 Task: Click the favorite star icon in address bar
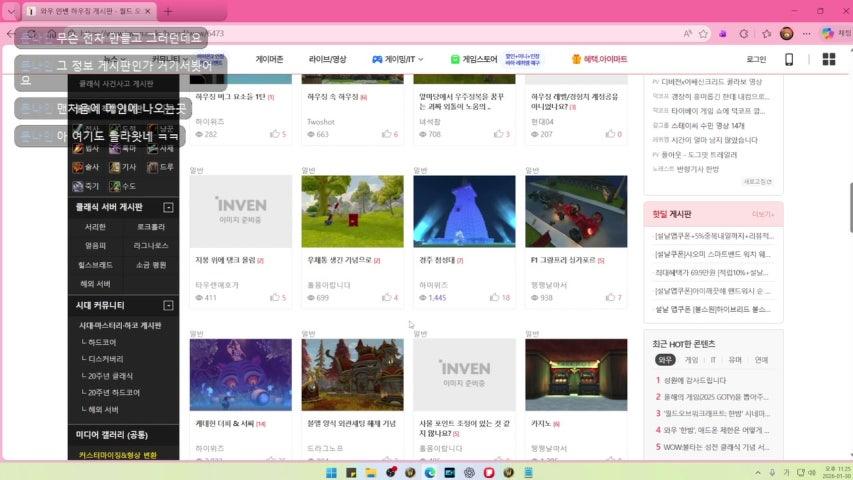(x=701, y=33)
